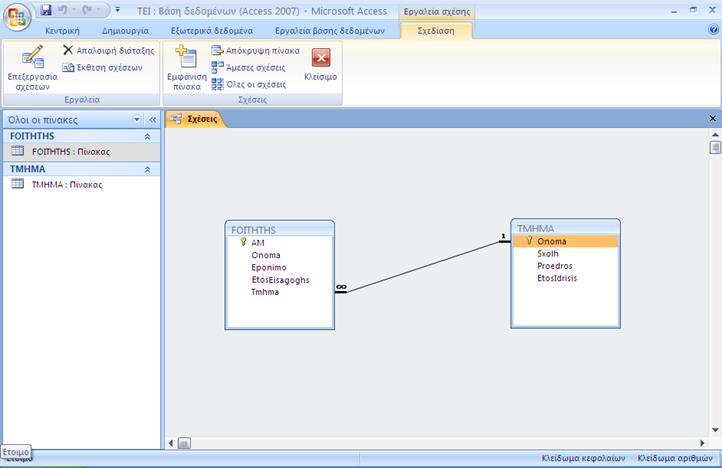Click the table icon beside TMHMA : Πίνακας
The height and width of the screenshot is (468, 722).
[17, 184]
